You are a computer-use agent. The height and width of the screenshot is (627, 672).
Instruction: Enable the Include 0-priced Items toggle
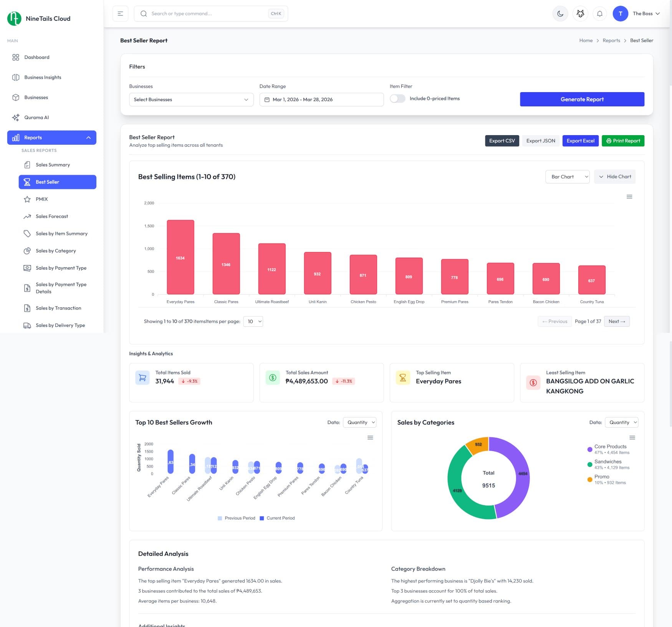pos(397,99)
